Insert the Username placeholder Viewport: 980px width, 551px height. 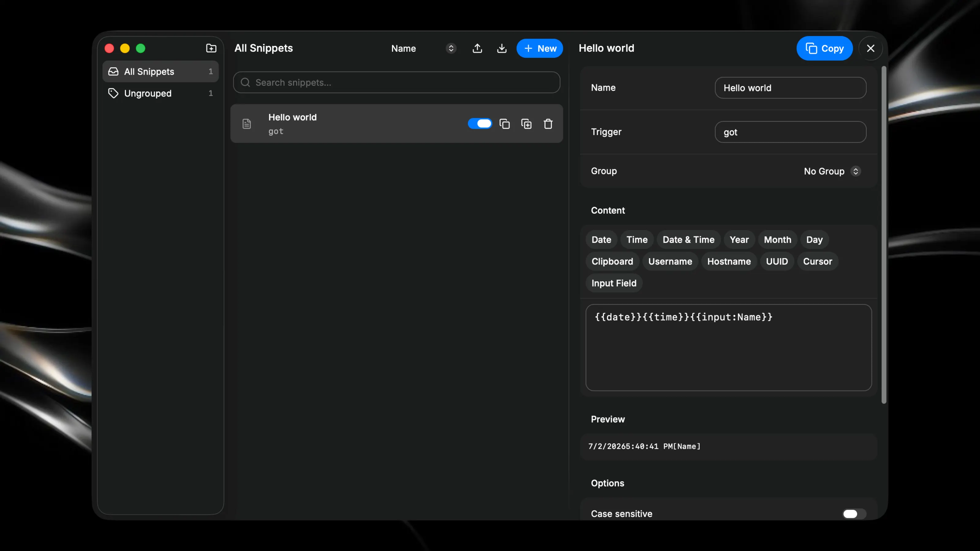670,261
